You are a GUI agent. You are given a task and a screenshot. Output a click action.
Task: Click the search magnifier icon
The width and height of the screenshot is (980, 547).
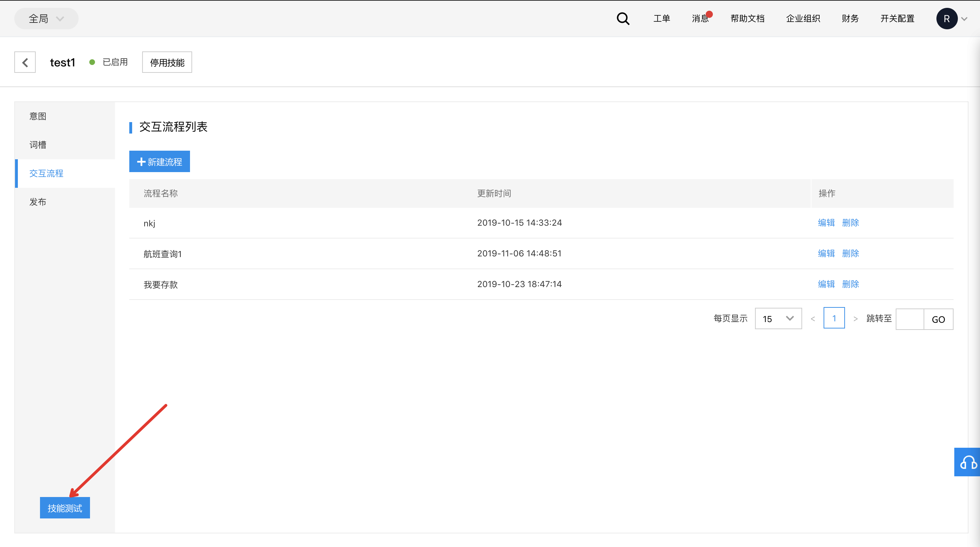[623, 19]
